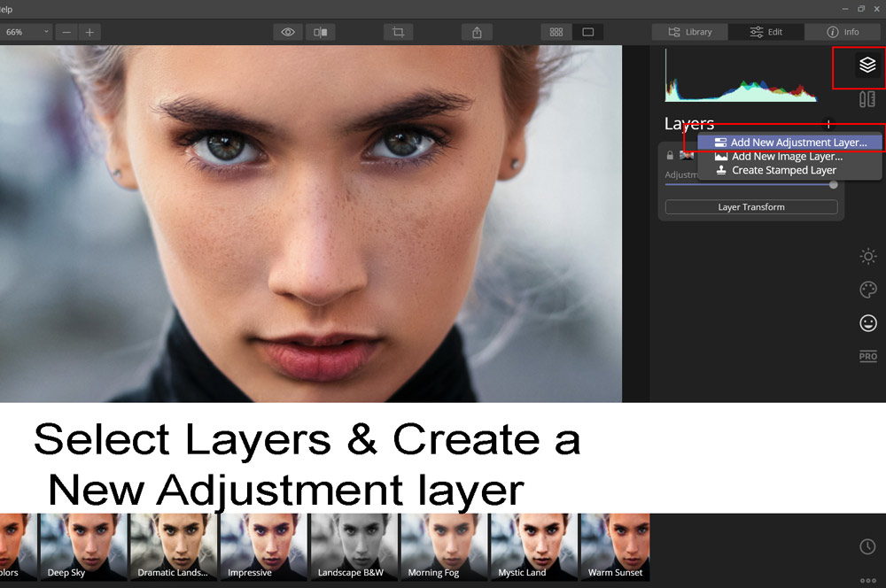Apply the Mystic Land preset
886x588 pixels.
[x=534, y=546]
